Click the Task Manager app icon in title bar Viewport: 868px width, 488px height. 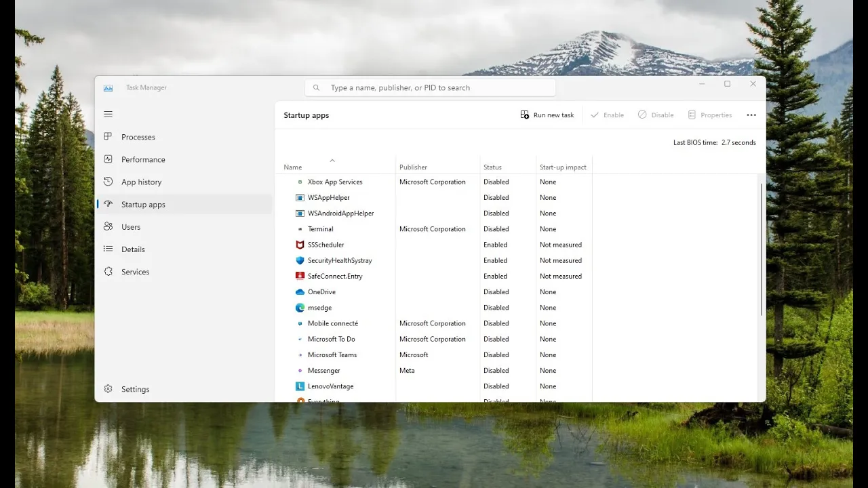click(108, 87)
